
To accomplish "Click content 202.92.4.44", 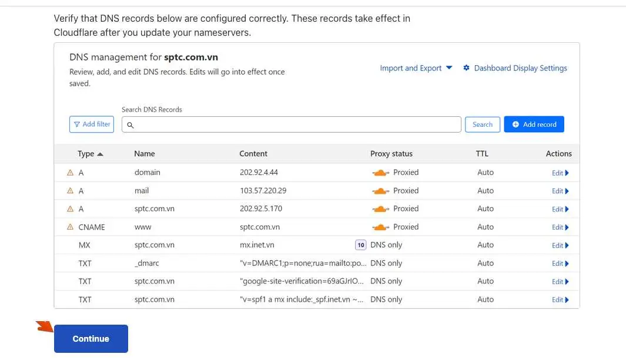I will pyautogui.click(x=259, y=172).
